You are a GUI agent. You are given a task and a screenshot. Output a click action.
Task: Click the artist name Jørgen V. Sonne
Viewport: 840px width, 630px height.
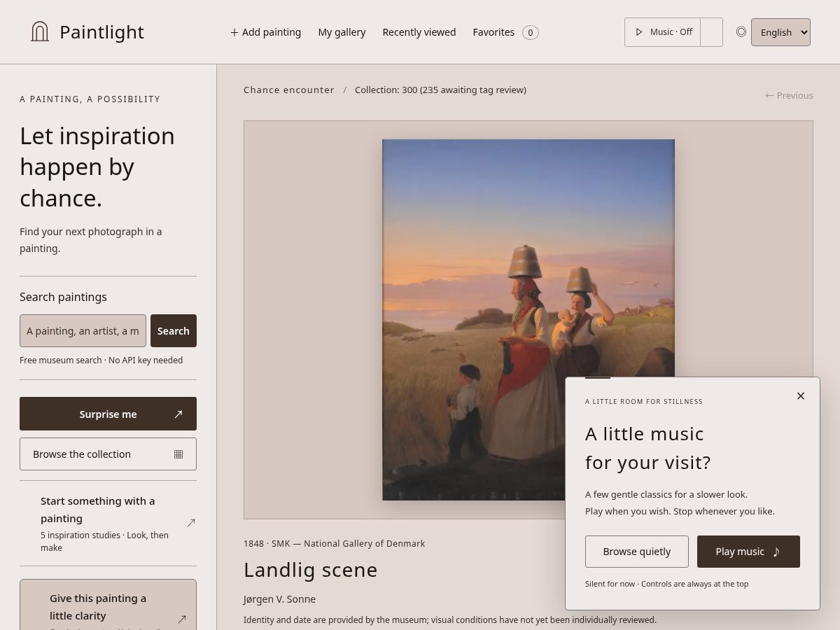(x=279, y=599)
